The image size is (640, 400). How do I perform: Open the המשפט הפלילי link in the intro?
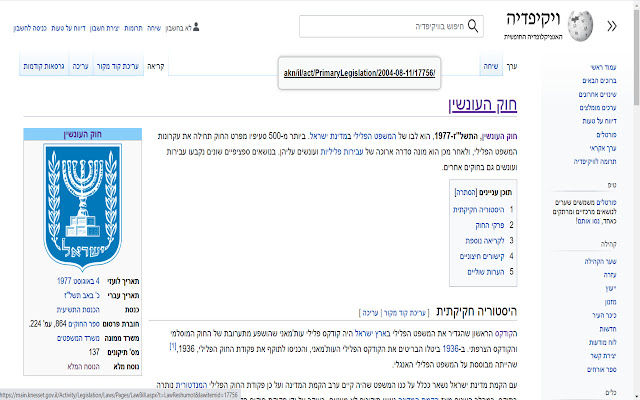[373, 136]
